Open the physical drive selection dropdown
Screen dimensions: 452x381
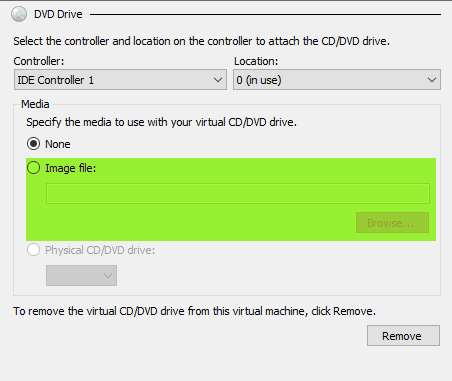click(x=81, y=275)
